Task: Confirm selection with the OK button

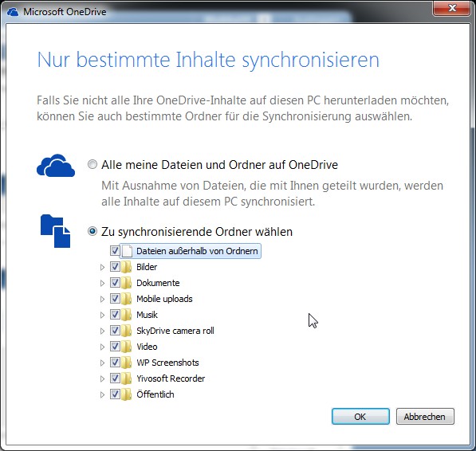Action: coord(360,417)
